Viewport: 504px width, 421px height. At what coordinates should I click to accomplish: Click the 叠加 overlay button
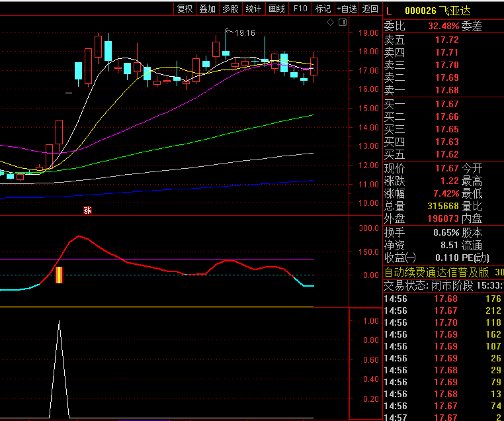(x=207, y=9)
